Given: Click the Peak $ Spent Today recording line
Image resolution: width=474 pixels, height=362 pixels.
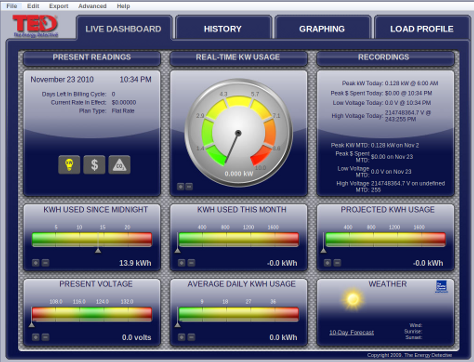Looking at the screenshot, I should click(x=381, y=93).
